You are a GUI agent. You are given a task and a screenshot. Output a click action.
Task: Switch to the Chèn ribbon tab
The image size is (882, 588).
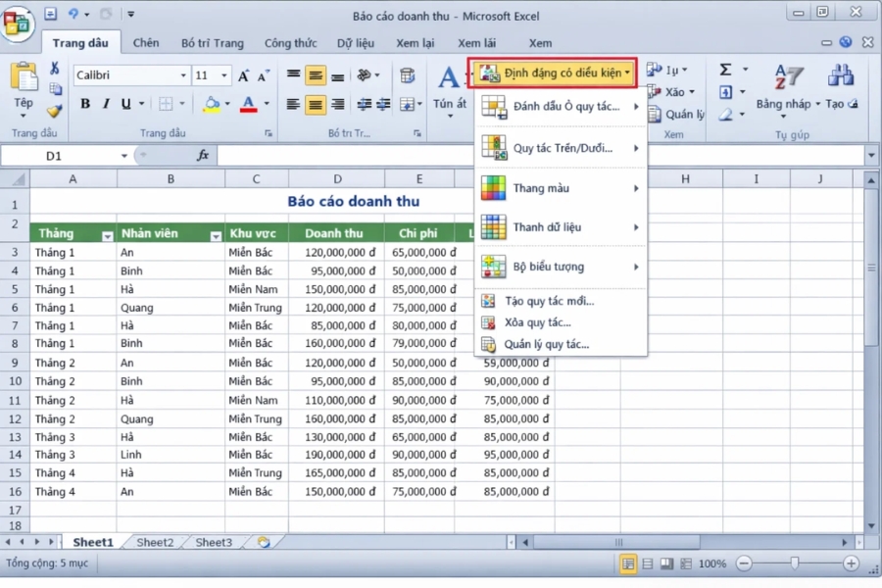[145, 43]
